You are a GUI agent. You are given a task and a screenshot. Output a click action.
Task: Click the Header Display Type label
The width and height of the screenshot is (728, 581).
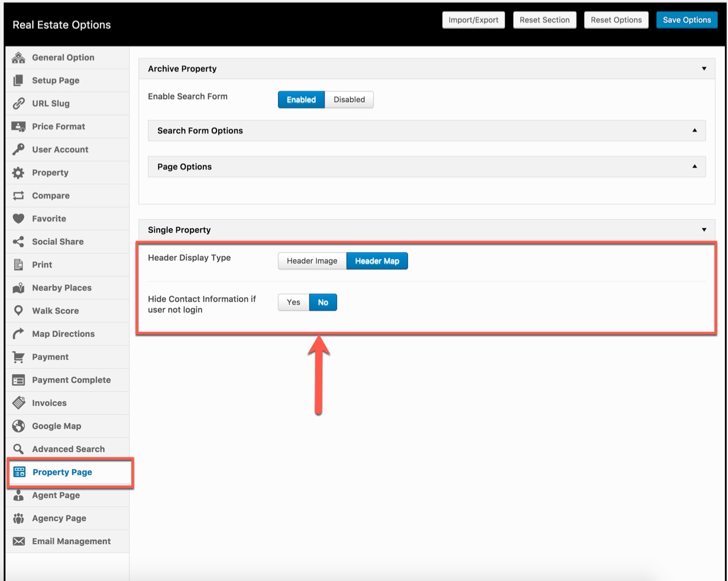(x=189, y=258)
